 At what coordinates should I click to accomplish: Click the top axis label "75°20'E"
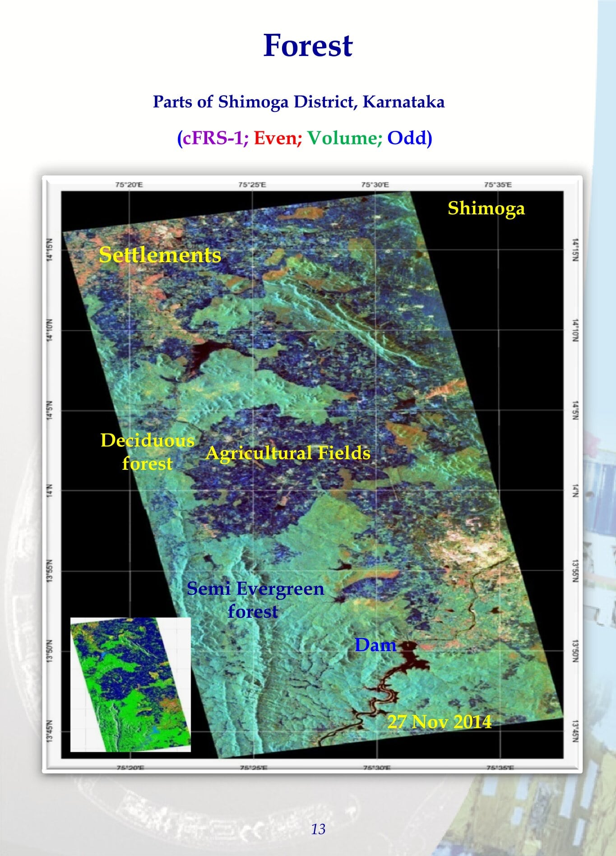point(129,185)
